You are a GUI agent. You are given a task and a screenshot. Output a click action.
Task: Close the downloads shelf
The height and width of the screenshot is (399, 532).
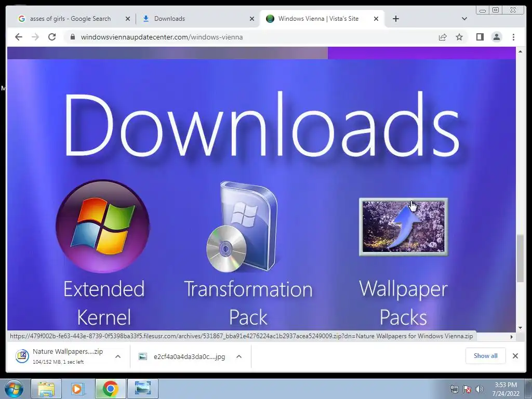tap(515, 355)
